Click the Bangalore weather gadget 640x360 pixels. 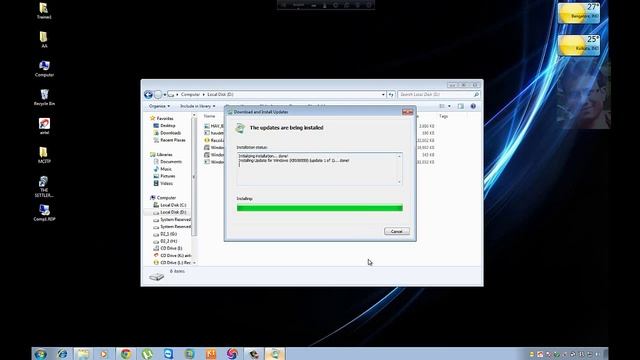point(579,13)
